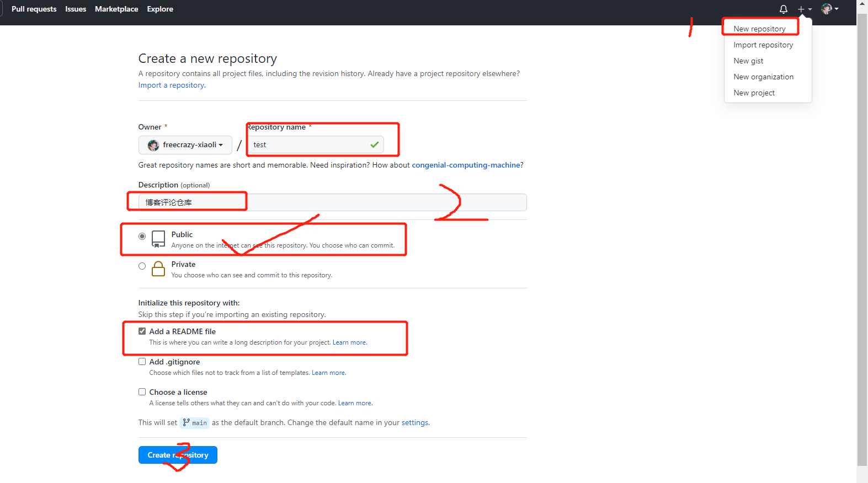Click the plus create-new icon
The height and width of the screenshot is (483, 868).
[x=801, y=9]
